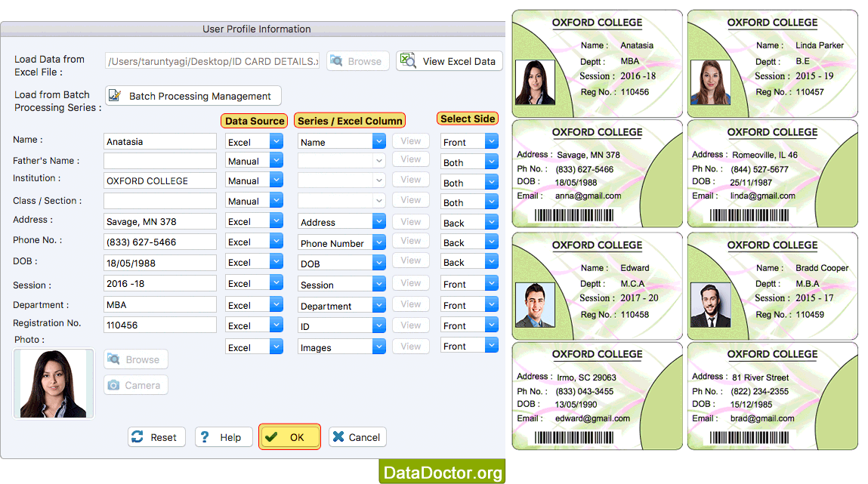Click the View button in Images row
868x484 pixels.
tap(411, 347)
